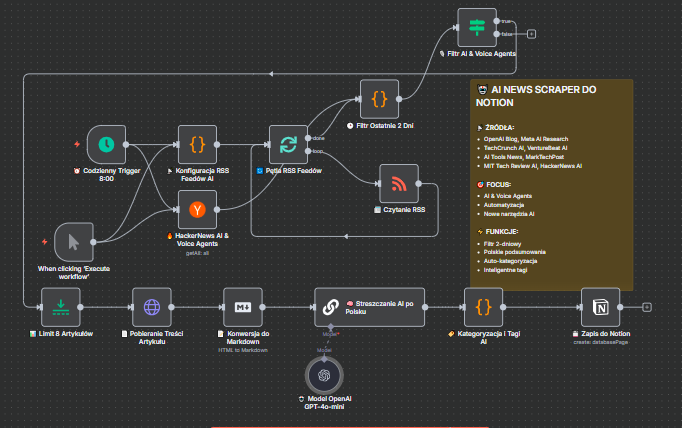Viewport: 682px width, 428px height.
Task: Click the Filtr Ostatnie 2 Dni output dot
Action: (x=399, y=99)
